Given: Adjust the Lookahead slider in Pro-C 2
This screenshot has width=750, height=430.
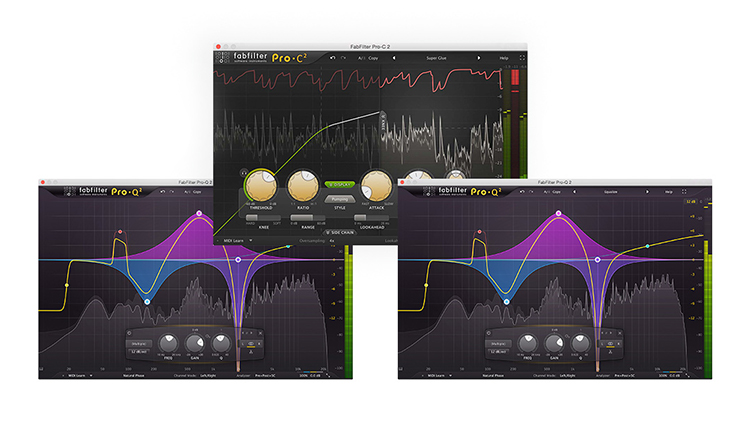Looking at the screenshot, I should point(372,218).
